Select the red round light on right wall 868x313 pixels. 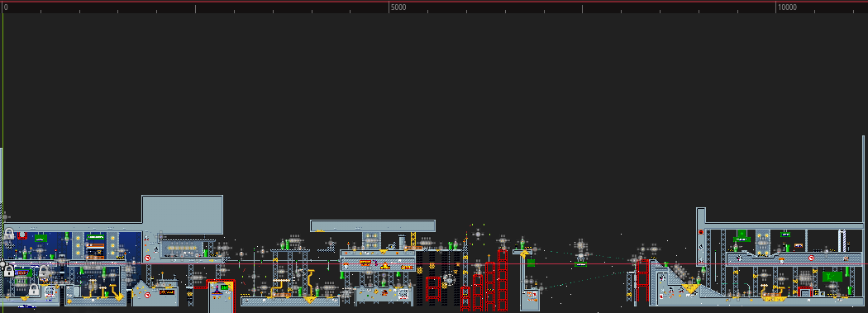click(x=701, y=232)
